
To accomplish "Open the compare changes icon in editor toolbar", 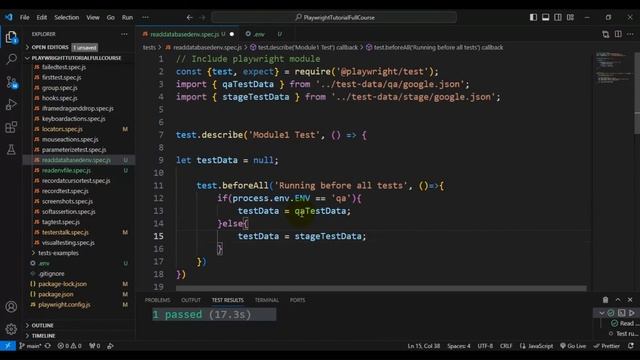I will pyautogui.click(x=605, y=34).
